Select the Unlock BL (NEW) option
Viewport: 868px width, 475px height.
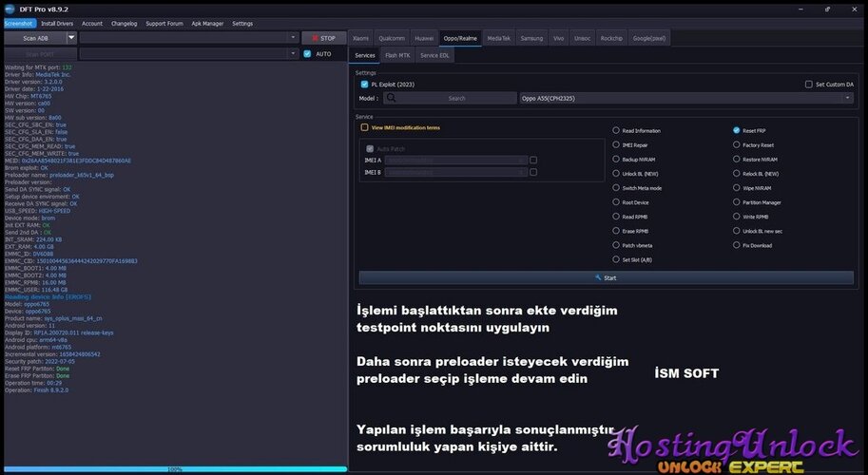coord(616,174)
